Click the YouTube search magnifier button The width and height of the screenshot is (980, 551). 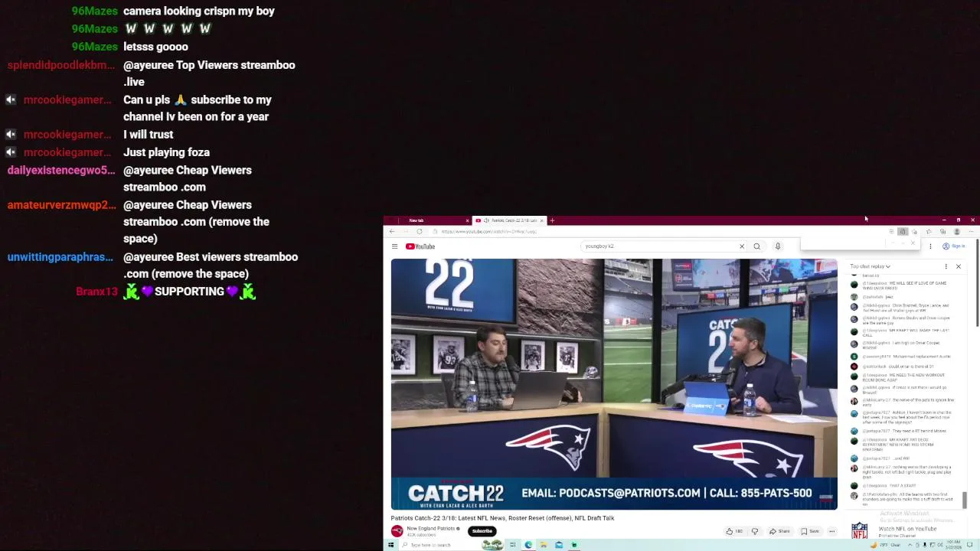756,246
